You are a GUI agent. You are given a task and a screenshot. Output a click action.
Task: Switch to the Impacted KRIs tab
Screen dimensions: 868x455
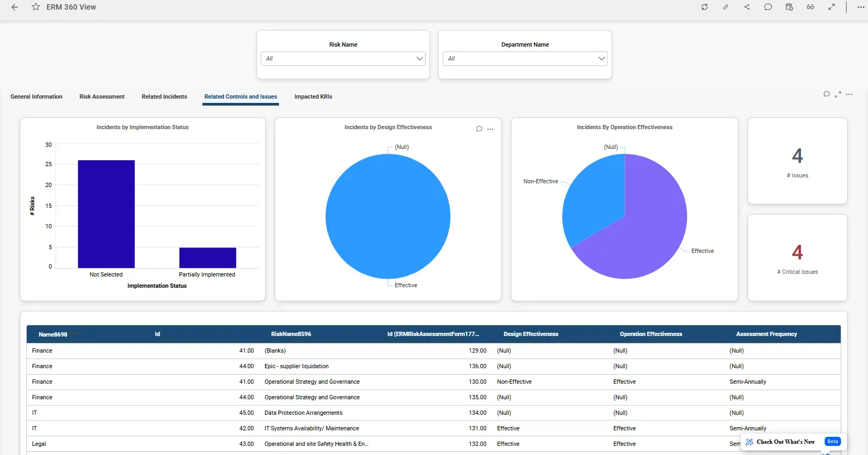[313, 97]
